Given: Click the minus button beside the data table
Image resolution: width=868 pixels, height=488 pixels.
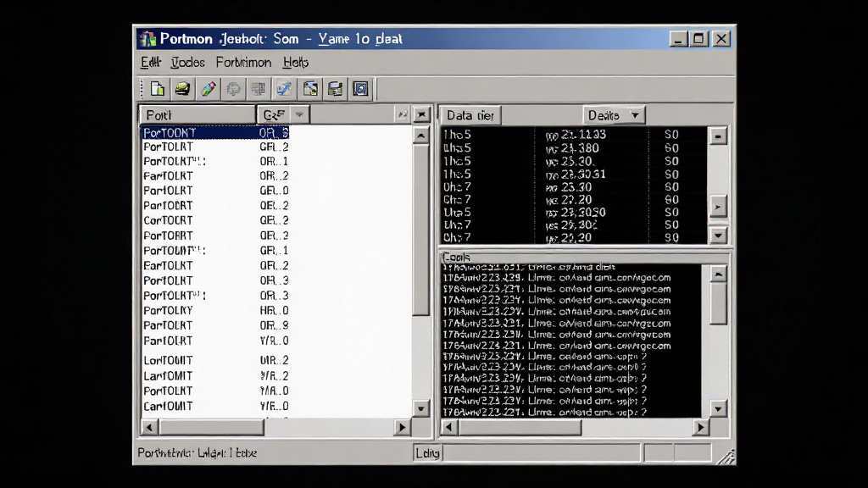Looking at the screenshot, I should point(718,136).
